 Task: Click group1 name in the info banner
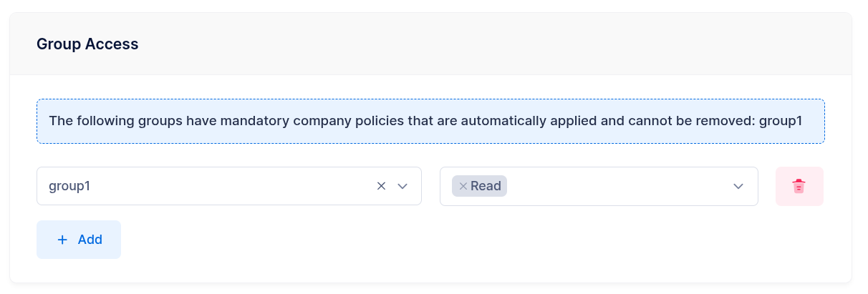coord(780,121)
